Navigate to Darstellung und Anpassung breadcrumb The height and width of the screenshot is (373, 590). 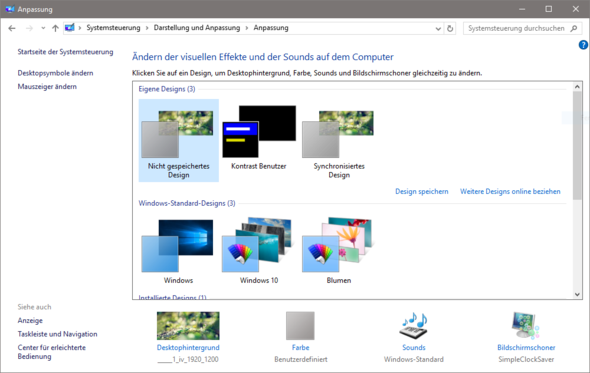[x=197, y=28]
